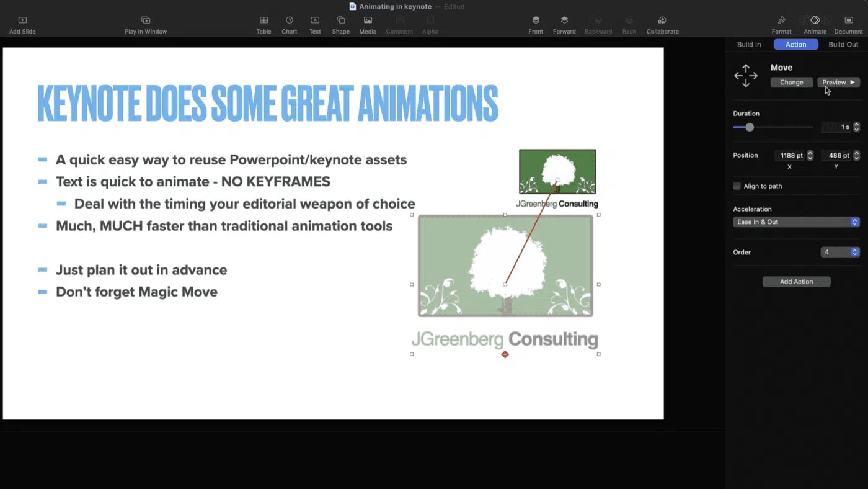This screenshot has height=489, width=868.
Task: Insert a Table from the toolbar
Action: tap(263, 20)
